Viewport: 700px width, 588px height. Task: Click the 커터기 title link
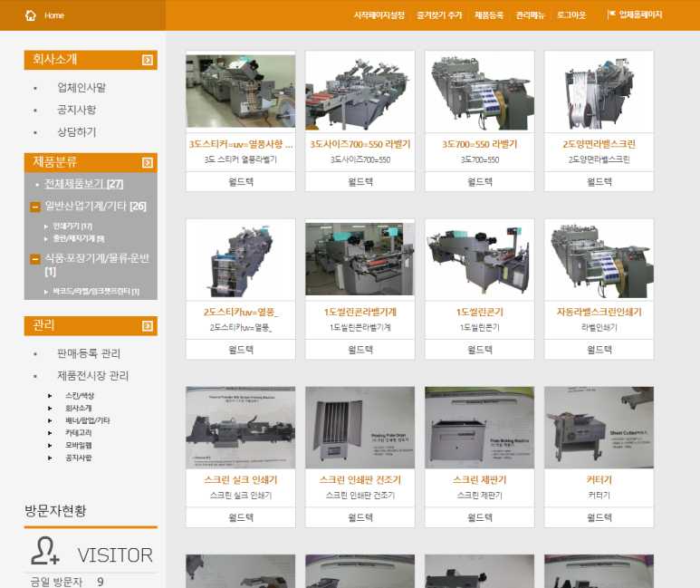pos(599,480)
